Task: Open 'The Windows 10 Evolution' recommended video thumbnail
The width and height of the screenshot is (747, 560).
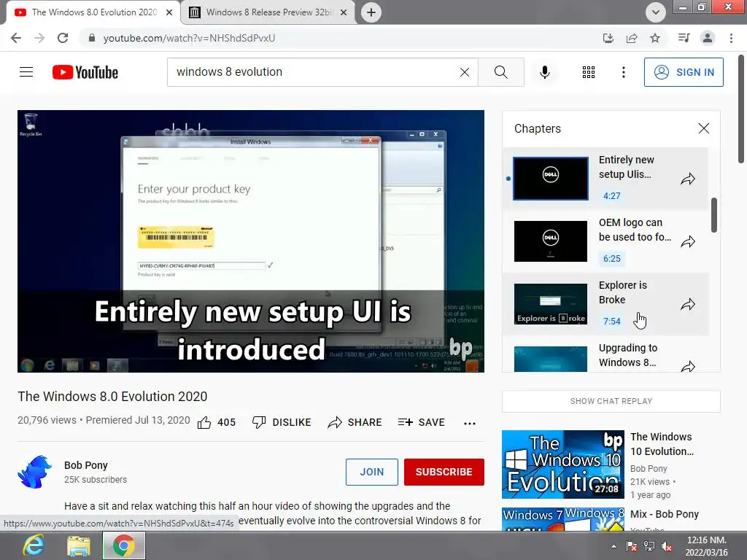Action: [562, 464]
